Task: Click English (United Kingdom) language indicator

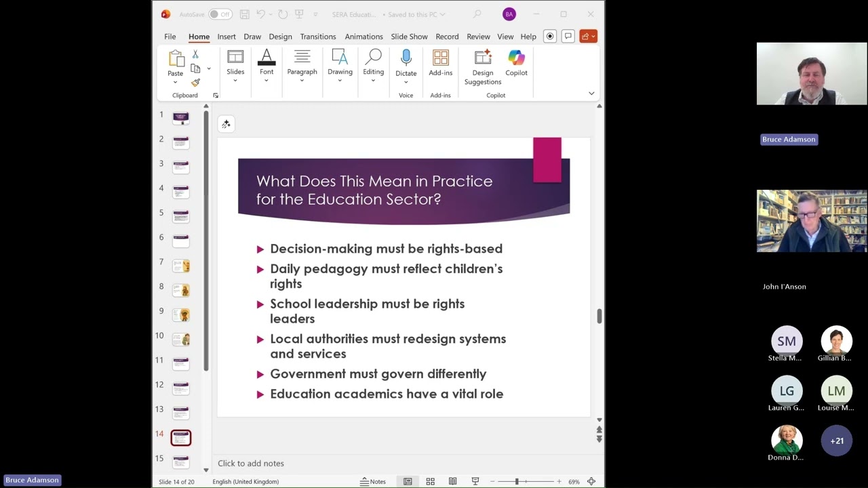Action: coord(245,482)
